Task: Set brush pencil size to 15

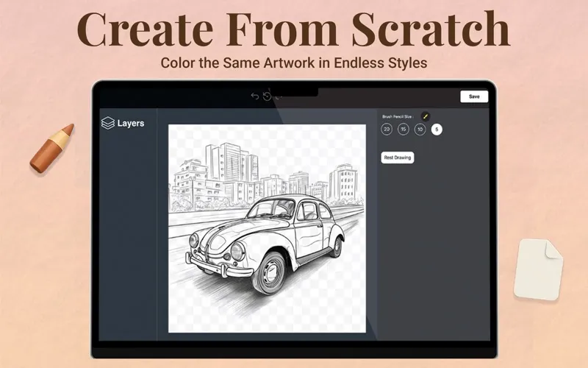Action: pyautogui.click(x=403, y=130)
